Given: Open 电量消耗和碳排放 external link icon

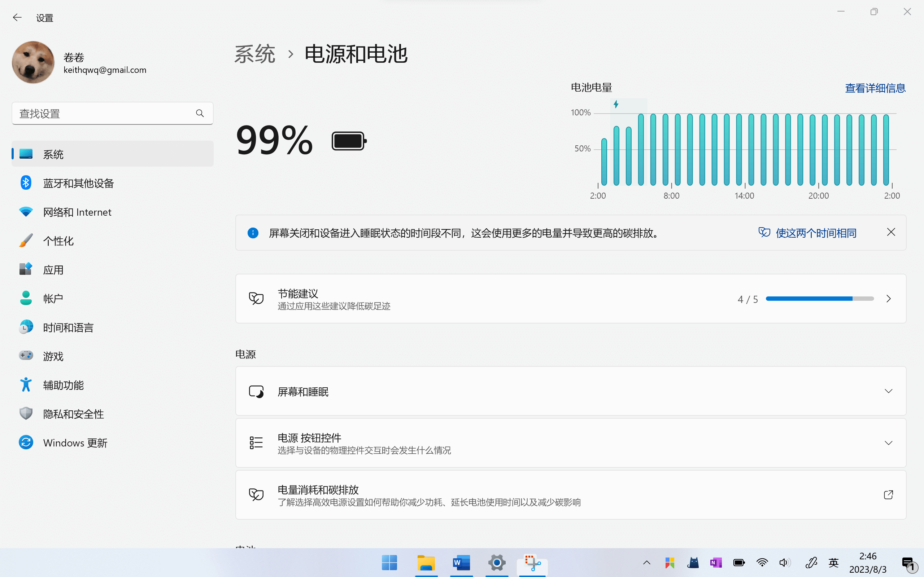Looking at the screenshot, I should point(888,495).
